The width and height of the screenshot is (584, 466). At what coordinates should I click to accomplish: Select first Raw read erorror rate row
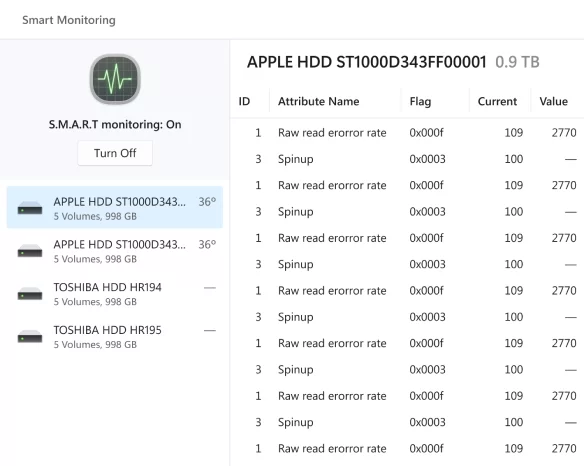[x=407, y=133]
